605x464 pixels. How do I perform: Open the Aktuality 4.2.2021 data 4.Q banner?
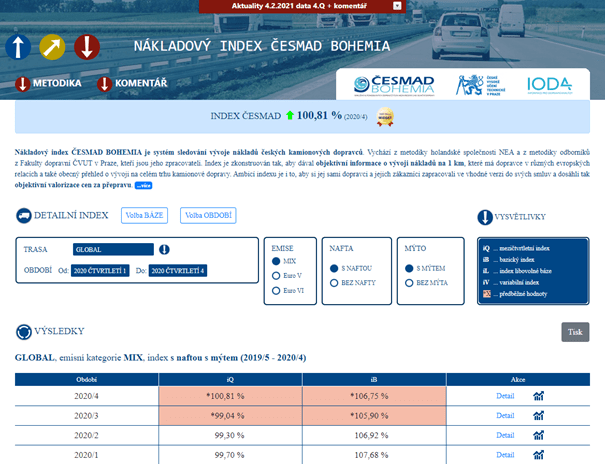[302, 6]
